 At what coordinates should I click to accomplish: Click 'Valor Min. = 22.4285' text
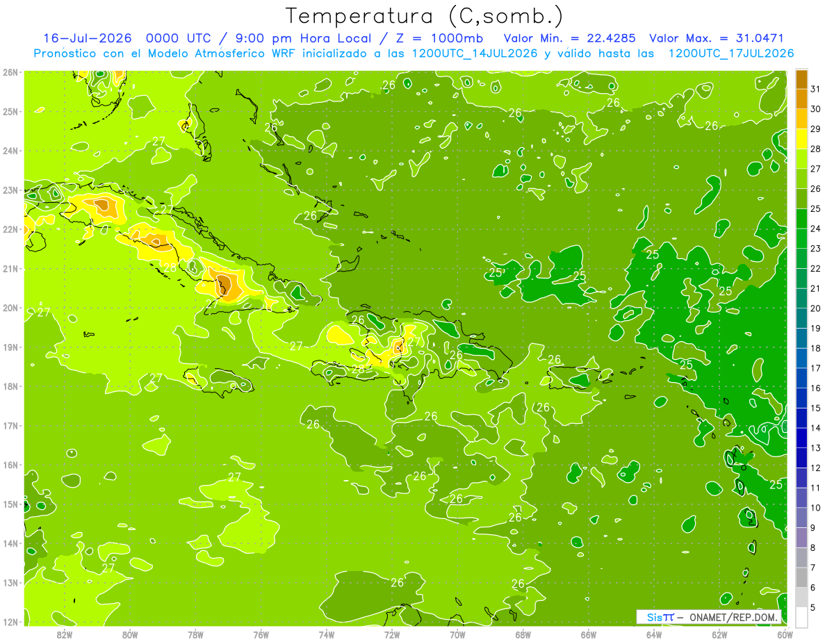[x=569, y=38]
